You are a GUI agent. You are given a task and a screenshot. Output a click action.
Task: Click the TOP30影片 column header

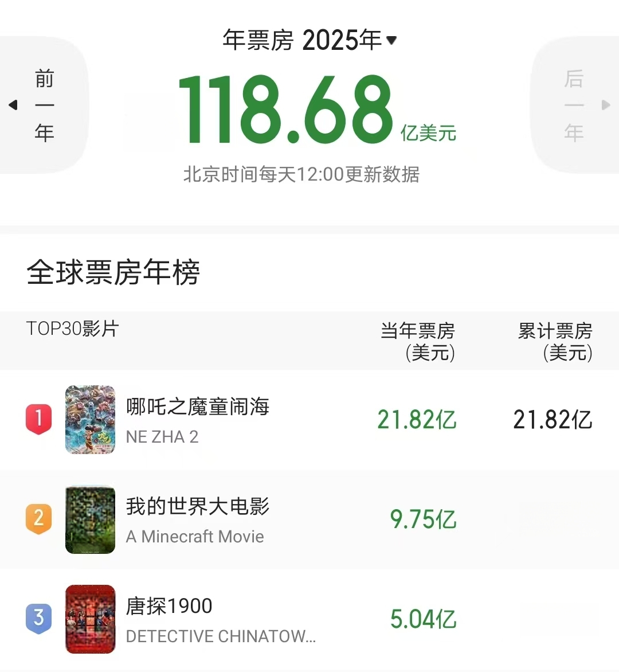click(x=72, y=329)
